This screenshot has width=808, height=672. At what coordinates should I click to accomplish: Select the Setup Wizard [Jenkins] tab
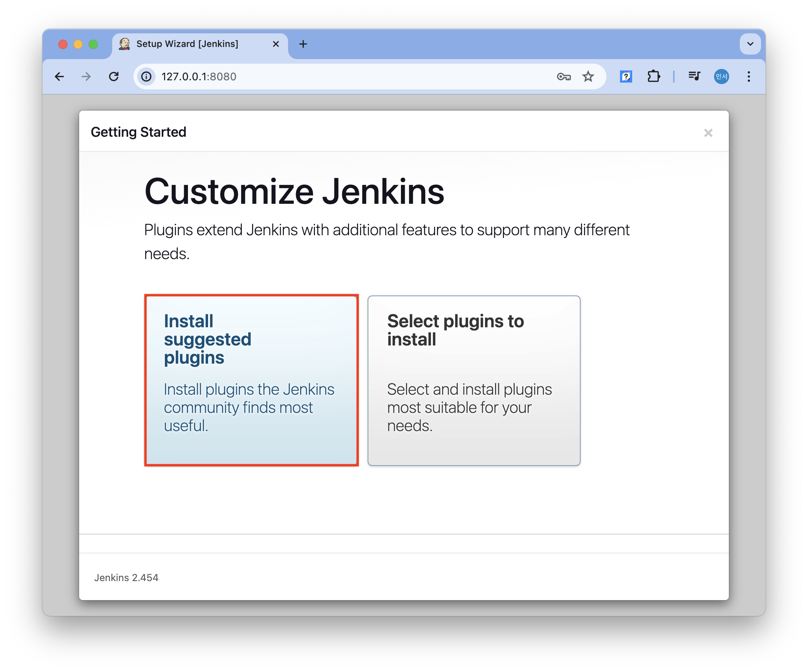tap(187, 44)
